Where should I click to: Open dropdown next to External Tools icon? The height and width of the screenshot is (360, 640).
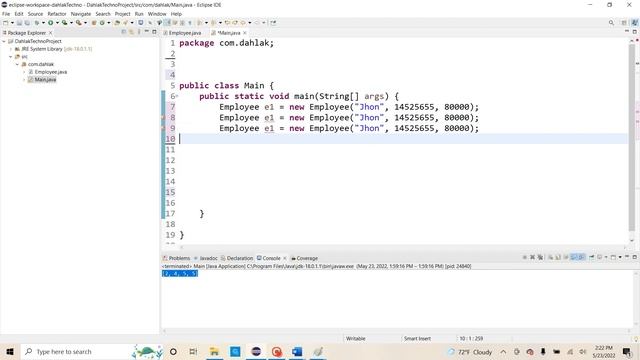[85, 23]
